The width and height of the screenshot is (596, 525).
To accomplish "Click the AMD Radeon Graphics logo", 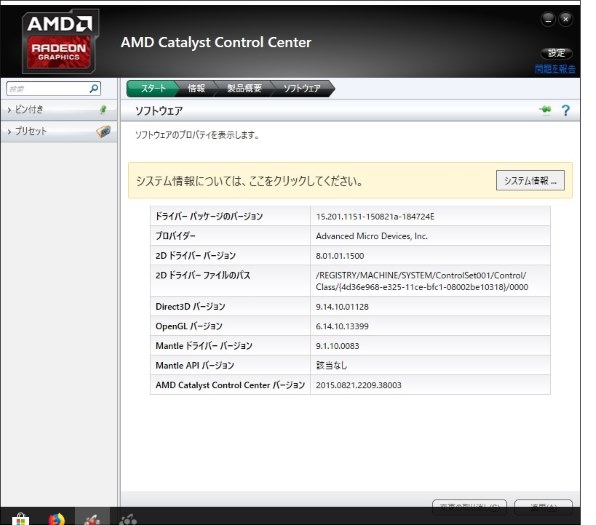I will tap(60, 41).
